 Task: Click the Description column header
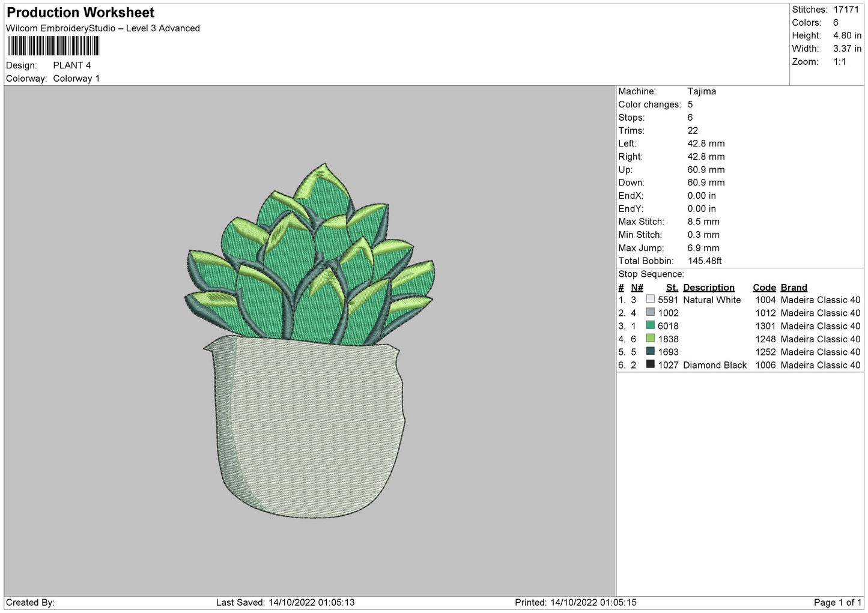[709, 288]
